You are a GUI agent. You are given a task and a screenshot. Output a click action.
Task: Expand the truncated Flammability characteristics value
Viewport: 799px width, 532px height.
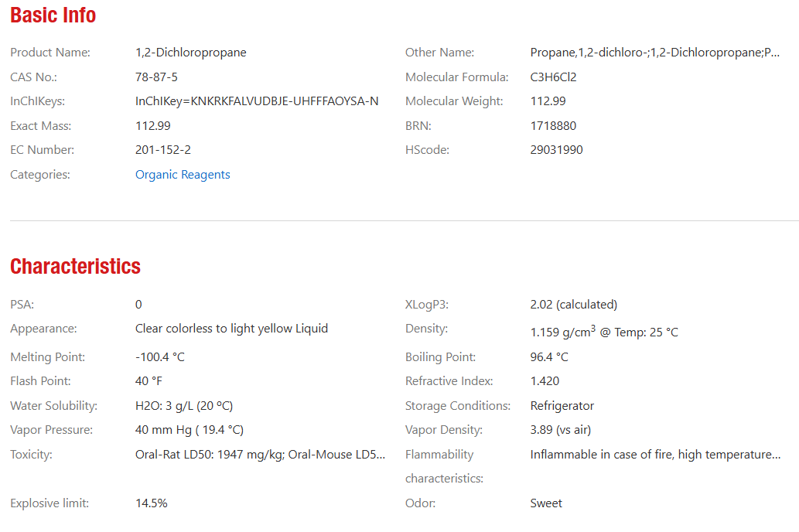coord(655,455)
